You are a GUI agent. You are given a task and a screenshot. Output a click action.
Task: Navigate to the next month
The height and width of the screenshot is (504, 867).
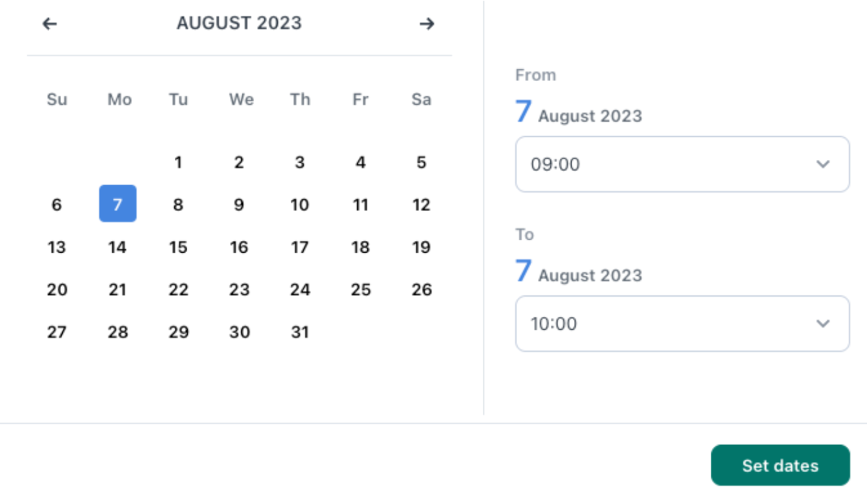point(426,23)
